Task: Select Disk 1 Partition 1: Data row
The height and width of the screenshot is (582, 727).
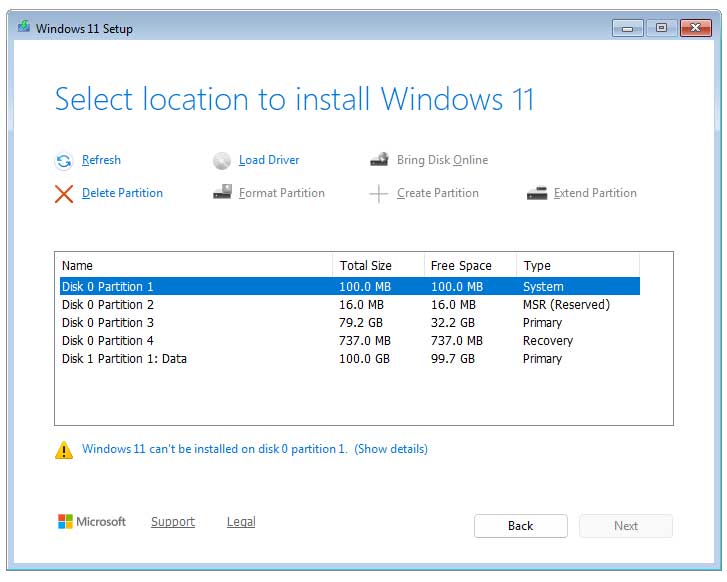Action: [x=350, y=359]
